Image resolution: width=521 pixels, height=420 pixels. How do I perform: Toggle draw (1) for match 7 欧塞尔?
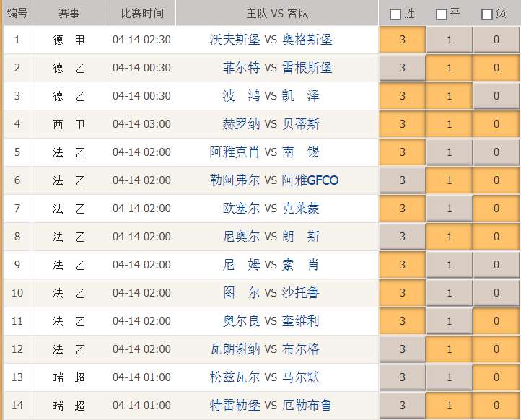[x=450, y=209]
